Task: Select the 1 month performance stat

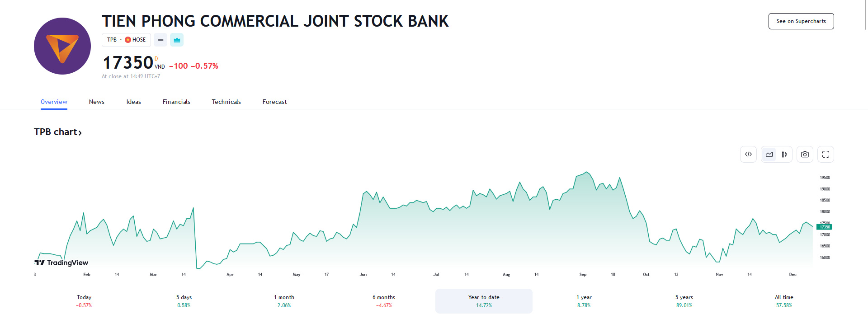Action: click(x=284, y=301)
